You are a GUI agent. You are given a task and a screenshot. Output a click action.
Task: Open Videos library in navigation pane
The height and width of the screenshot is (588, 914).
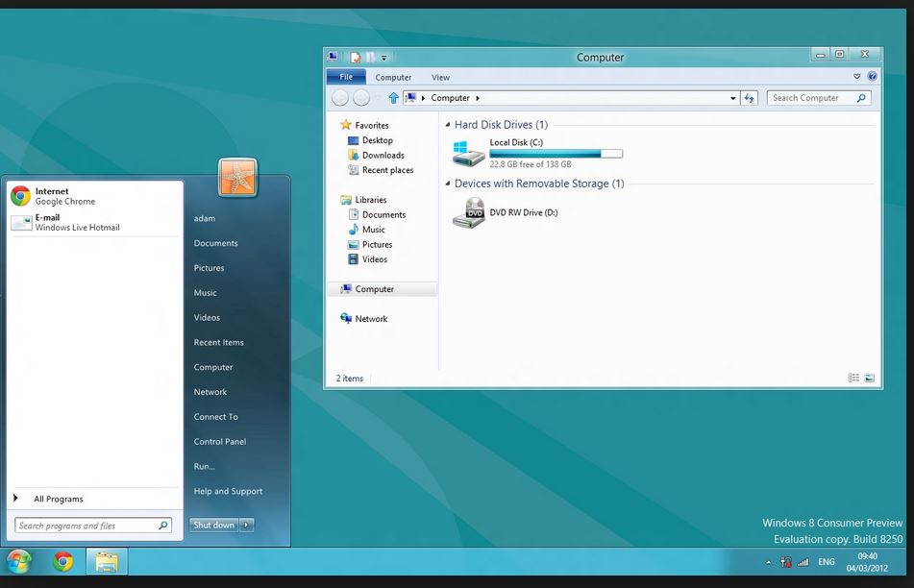click(x=368, y=259)
